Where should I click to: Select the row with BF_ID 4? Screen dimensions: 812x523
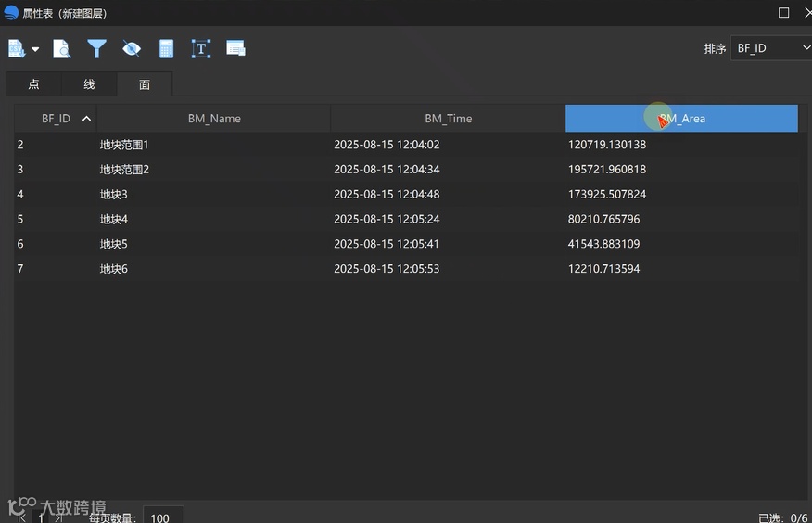407,194
